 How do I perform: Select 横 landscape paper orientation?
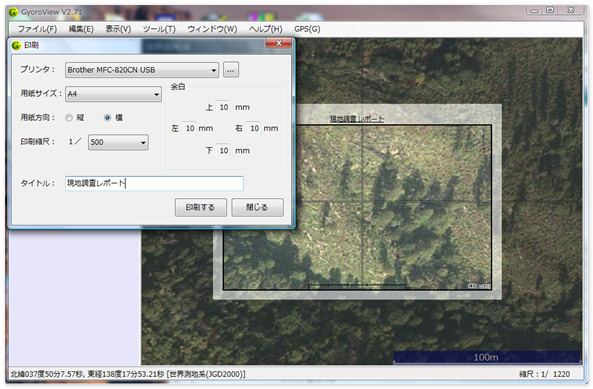point(107,118)
